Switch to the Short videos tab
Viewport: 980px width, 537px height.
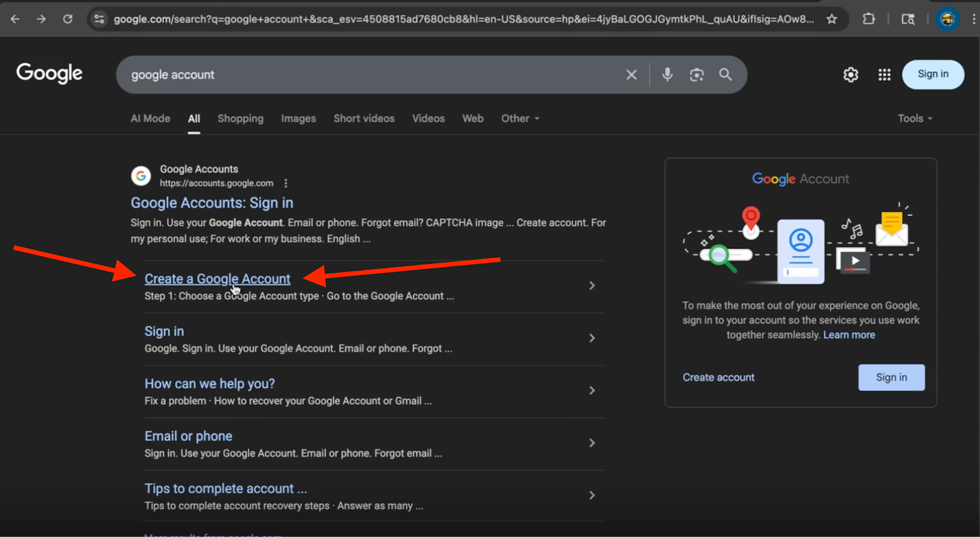(x=364, y=118)
